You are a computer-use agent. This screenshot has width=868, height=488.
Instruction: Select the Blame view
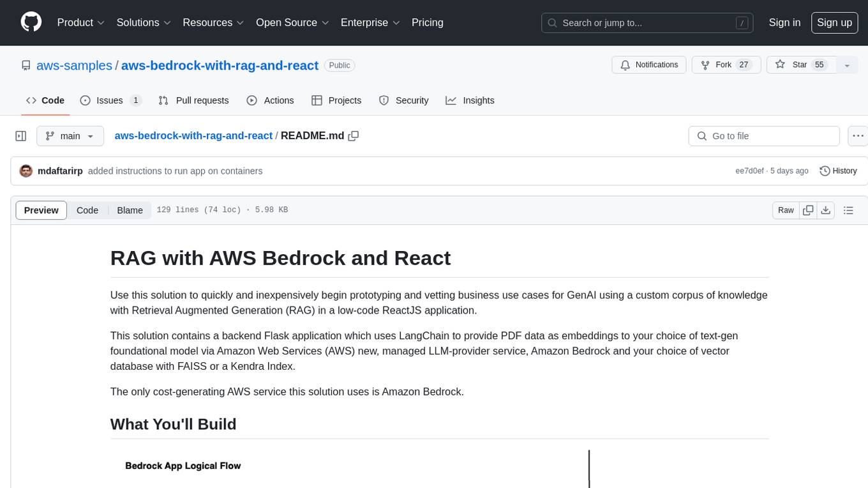click(130, 210)
